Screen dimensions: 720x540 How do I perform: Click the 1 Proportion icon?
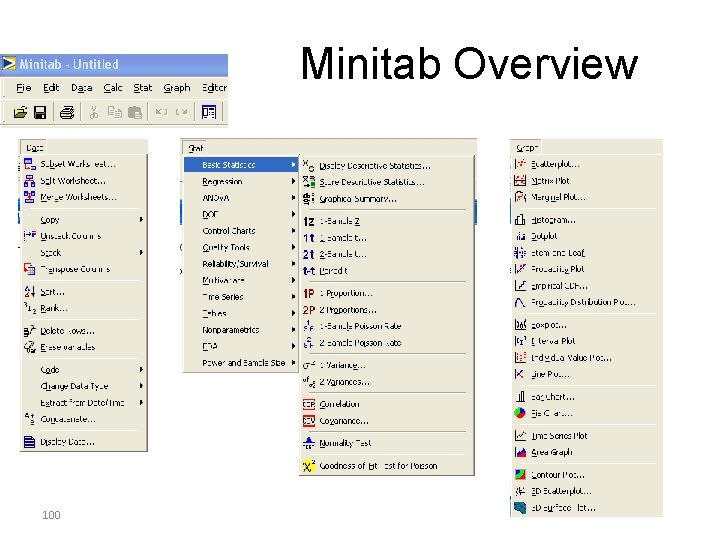pyautogui.click(x=309, y=293)
